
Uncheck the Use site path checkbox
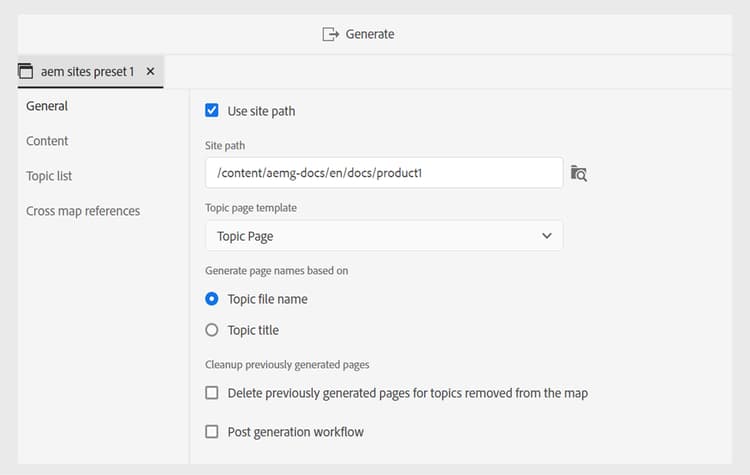pyautogui.click(x=212, y=111)
